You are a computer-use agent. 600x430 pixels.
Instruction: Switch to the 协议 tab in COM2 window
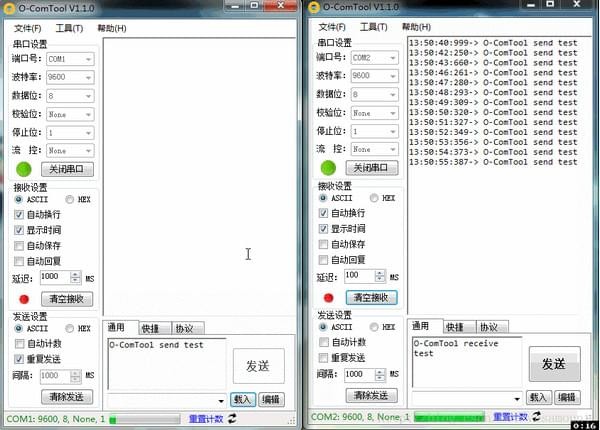tap(488, 327)
